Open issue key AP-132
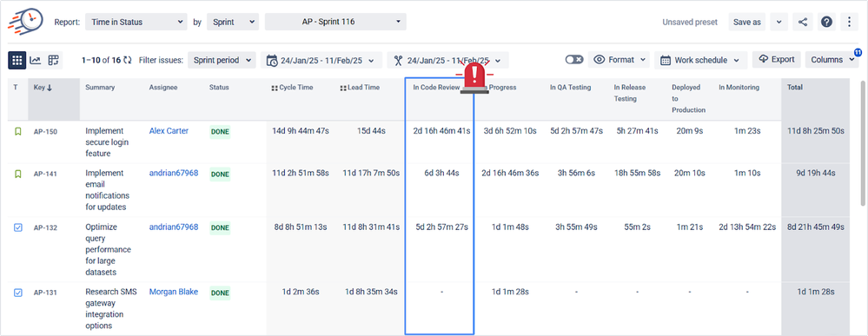The height and width of the screenshot is (336, 868). (x=45, y=227)
